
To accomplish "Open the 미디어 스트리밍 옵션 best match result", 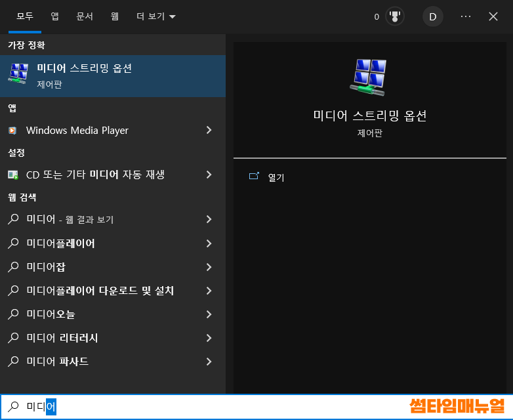I will coord(113,76).
